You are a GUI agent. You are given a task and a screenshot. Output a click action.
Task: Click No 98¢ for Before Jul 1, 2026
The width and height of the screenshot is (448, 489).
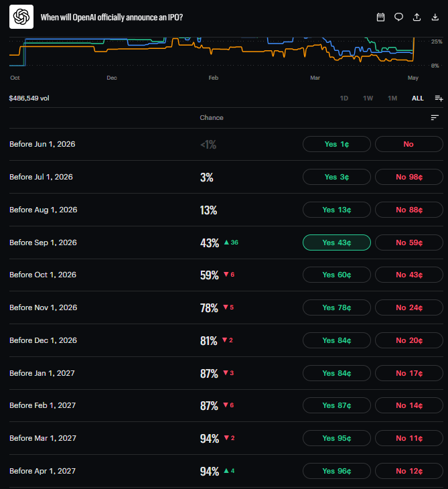click(408, 177)
